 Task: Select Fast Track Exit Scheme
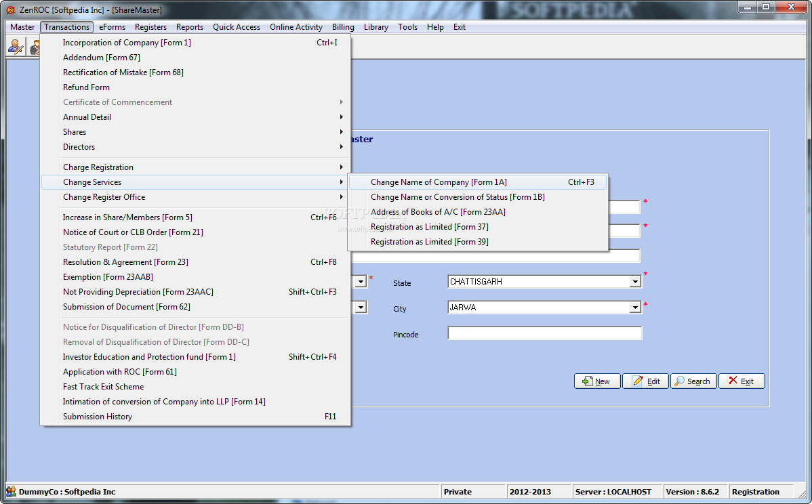[196, 387]
